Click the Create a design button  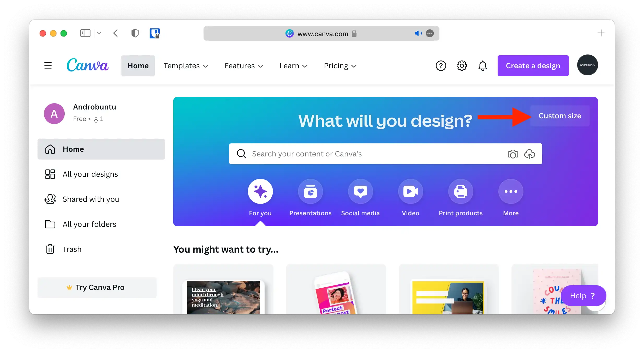pos(533,66)
